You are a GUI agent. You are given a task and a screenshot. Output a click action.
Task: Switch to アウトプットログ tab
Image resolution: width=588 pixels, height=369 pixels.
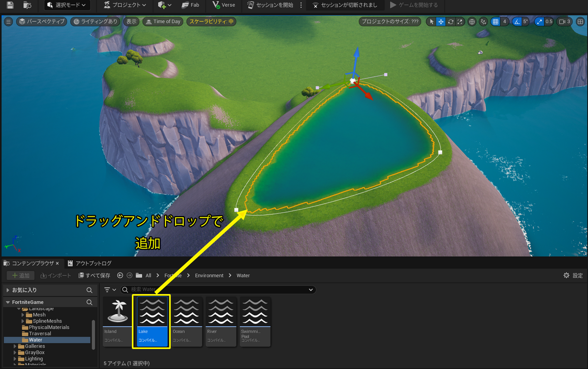click(90, 263)
